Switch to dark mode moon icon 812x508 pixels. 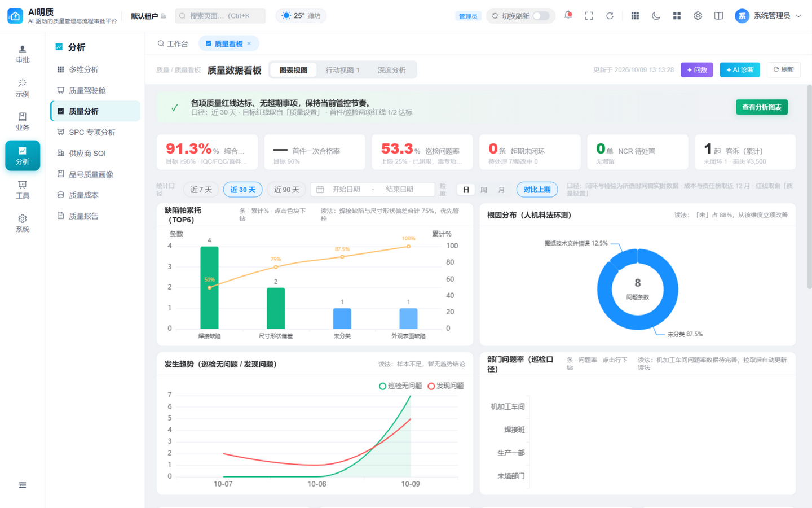656,16
